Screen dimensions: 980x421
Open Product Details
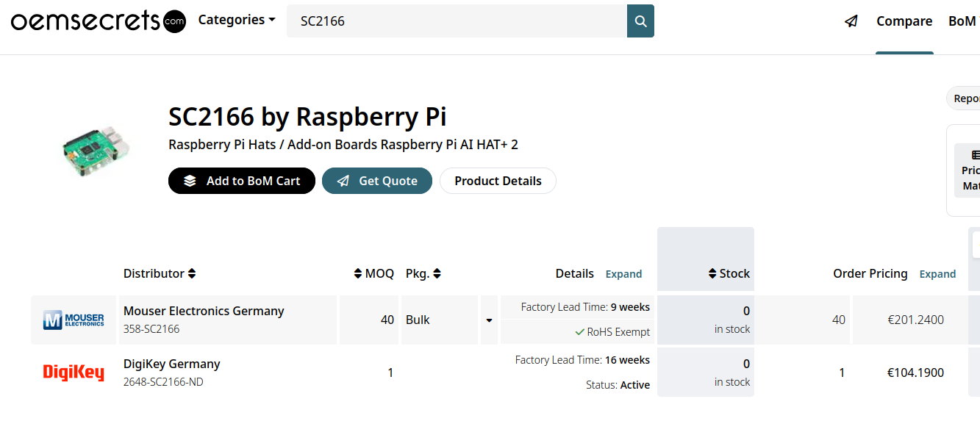[498, 181]
